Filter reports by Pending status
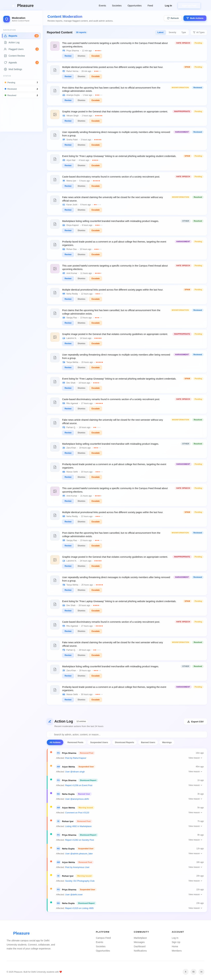The height and width of the screenshot is (980, 211). (21, 83)
